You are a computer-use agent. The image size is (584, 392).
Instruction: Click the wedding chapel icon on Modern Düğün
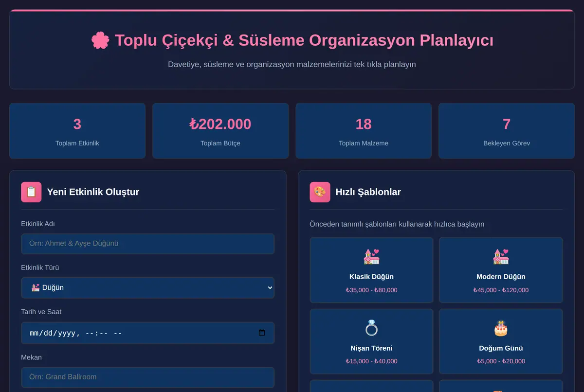tap(501, 256)
